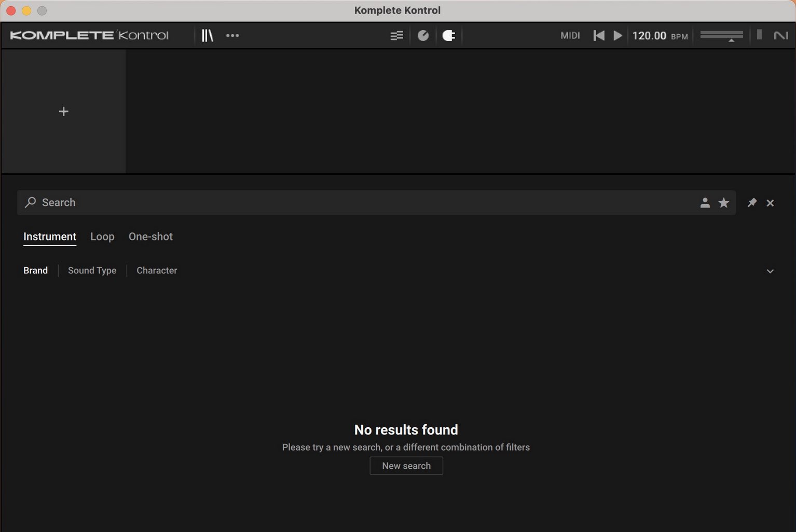Click into the Search field

[x=376, y=203]
